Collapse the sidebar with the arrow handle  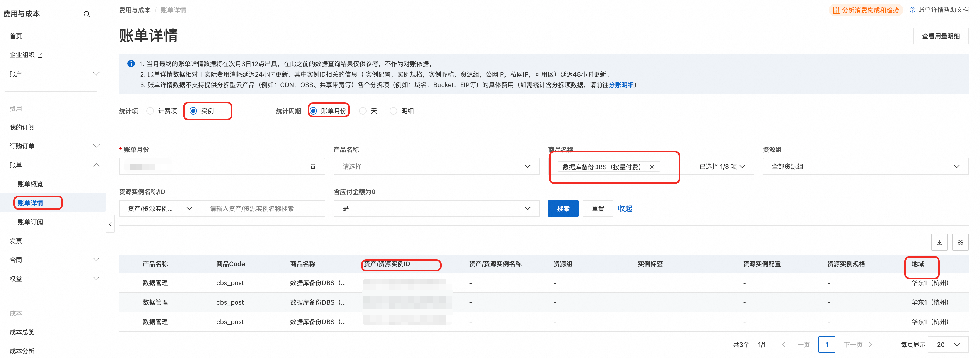click(110, 224)
